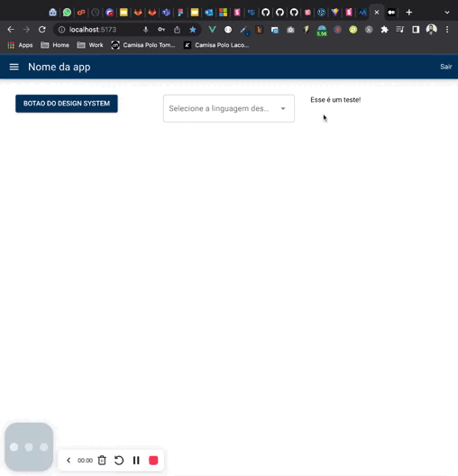
Task: Open the Camisa Polo Laco... bookmark
Action: (216, 45)
